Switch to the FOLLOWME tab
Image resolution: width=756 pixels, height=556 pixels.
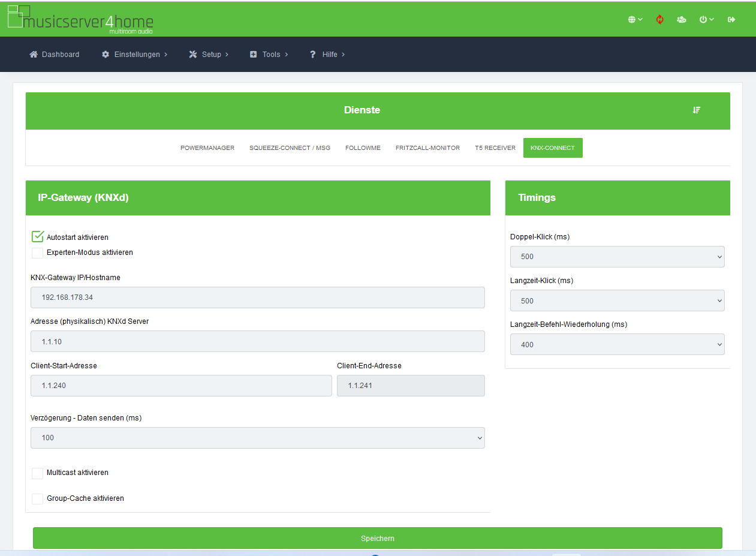363,148
